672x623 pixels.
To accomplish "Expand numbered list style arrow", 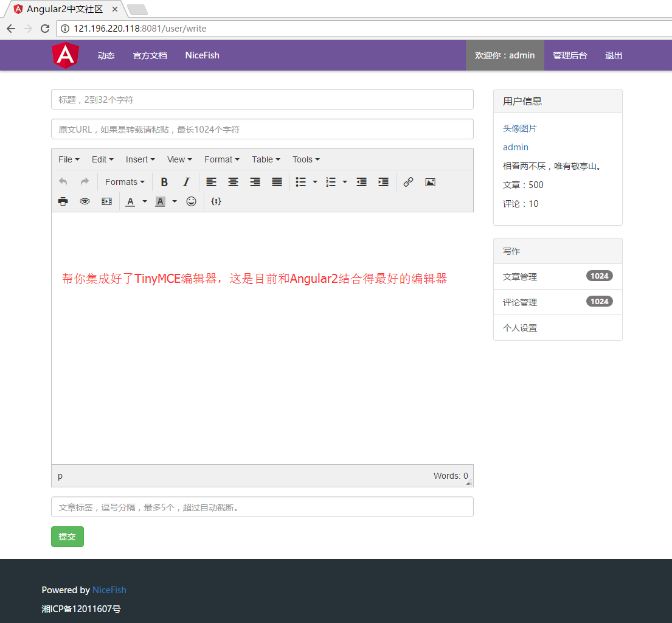I will click(x=345, y=182).
